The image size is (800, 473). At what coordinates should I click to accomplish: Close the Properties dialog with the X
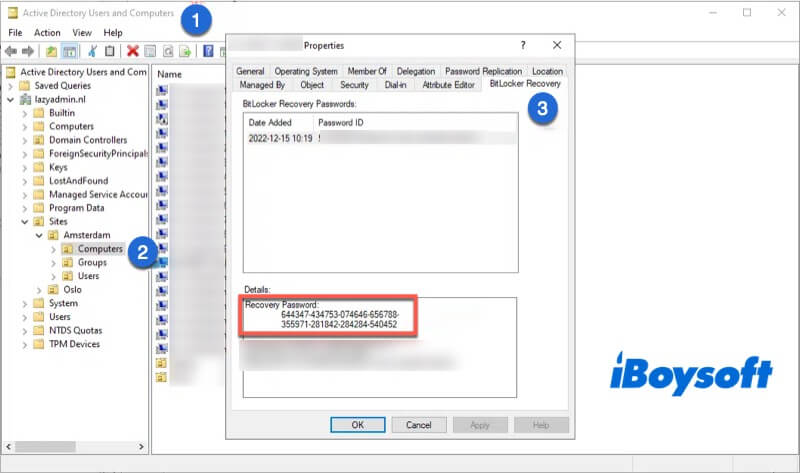[x=557, y=45]
